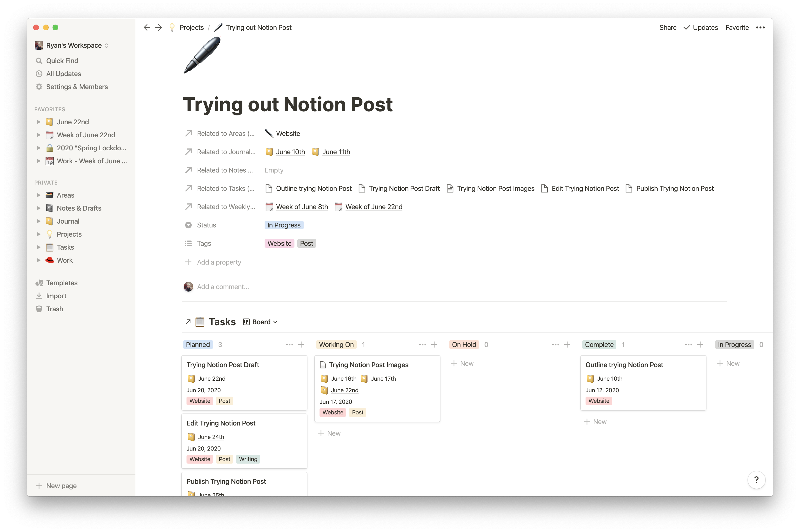
Task: Open Quick Find search
Action: click(x=62, y=61)
